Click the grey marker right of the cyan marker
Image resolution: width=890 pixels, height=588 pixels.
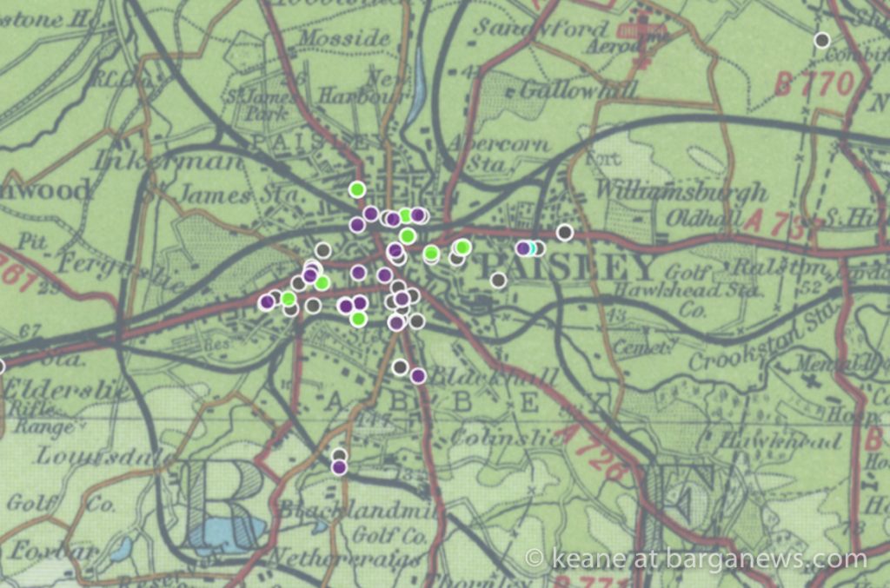point(538,248)
